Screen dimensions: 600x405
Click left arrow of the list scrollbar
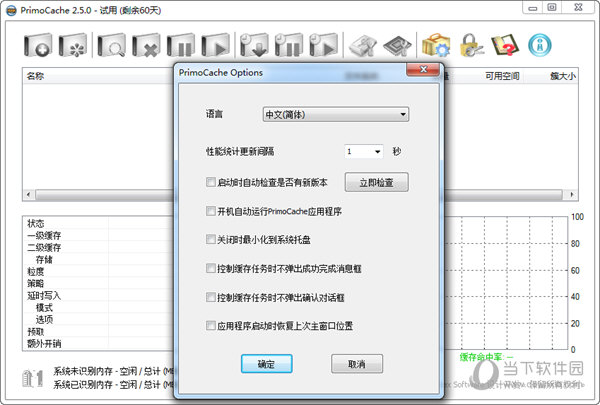[x=29, y=194]
